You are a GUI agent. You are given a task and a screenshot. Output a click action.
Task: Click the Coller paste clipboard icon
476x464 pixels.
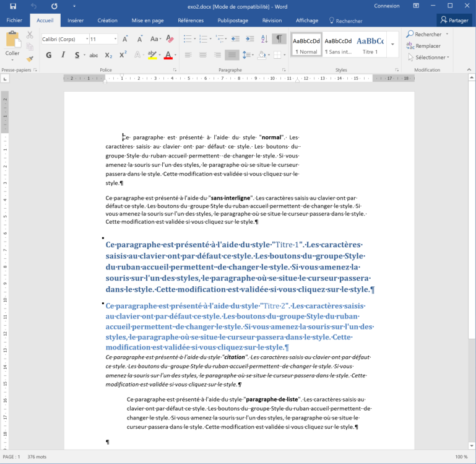(13, 40)
